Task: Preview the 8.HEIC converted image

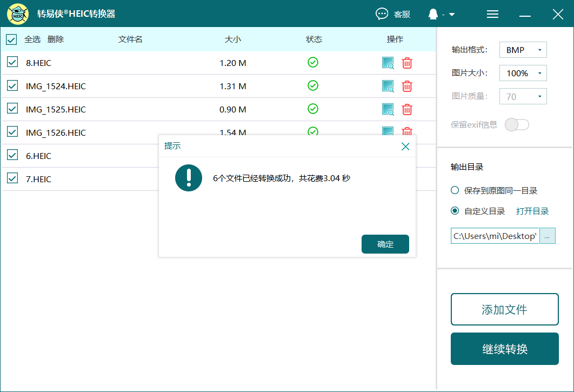Action: (x=388, y=63)
